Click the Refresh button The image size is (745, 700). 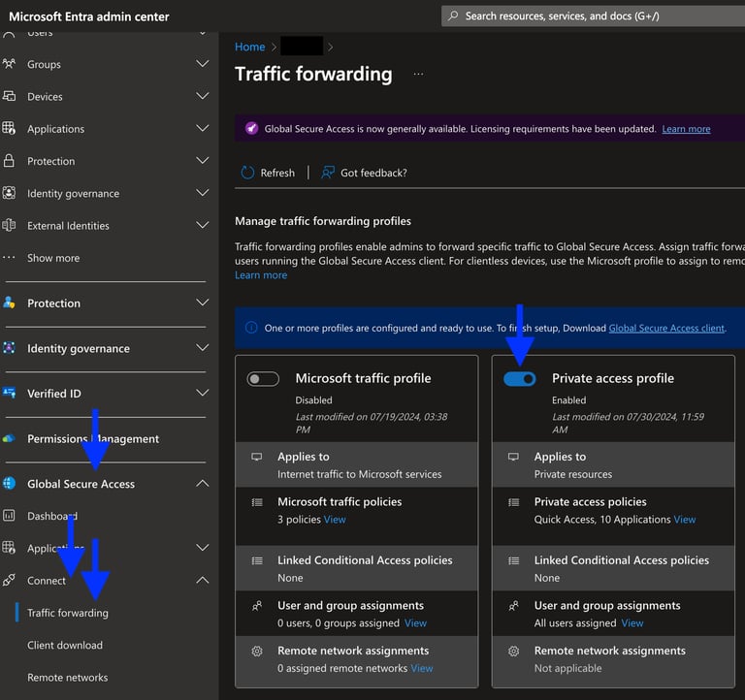click(268, 173)
